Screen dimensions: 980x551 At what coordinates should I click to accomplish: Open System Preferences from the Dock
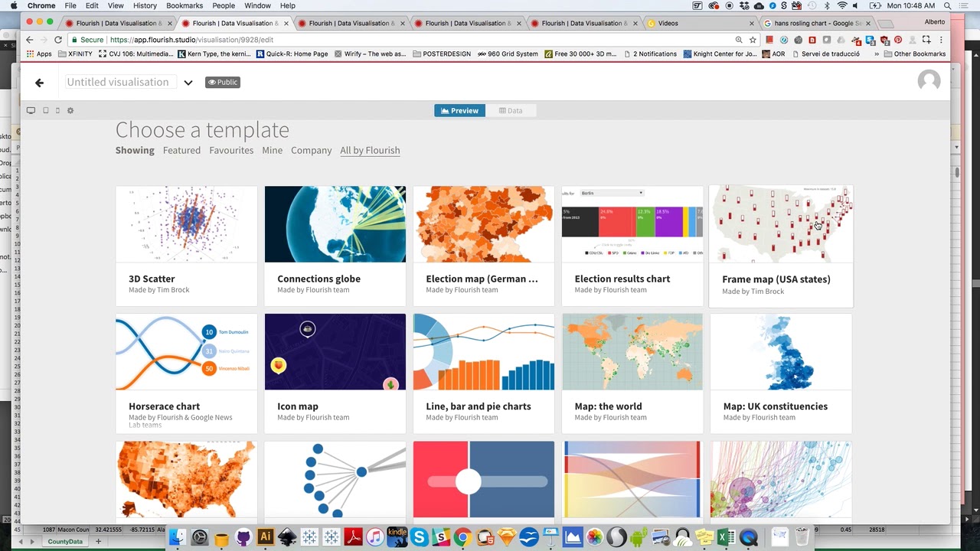click(200, 538)
